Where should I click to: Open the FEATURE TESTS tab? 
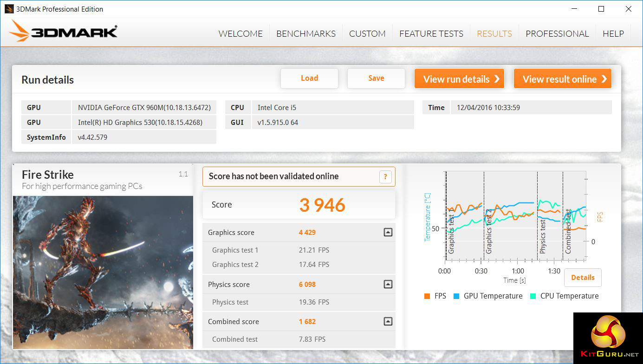point(431,34)
